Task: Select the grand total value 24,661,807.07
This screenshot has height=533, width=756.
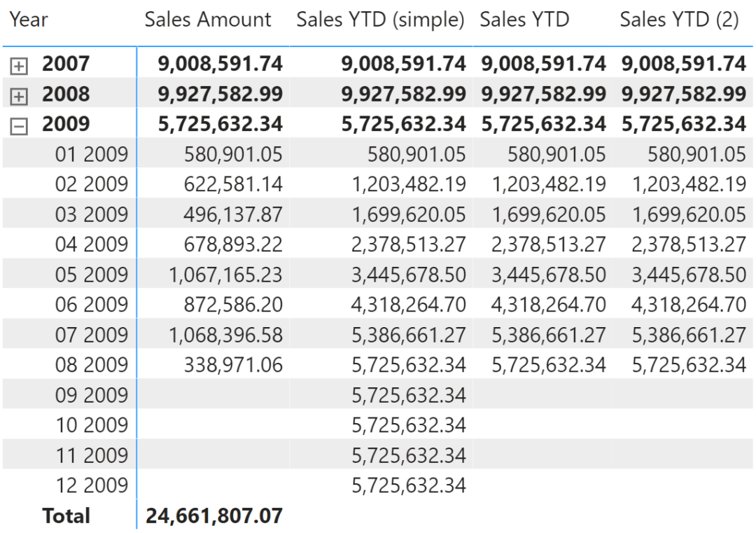Action: point(213,516)
